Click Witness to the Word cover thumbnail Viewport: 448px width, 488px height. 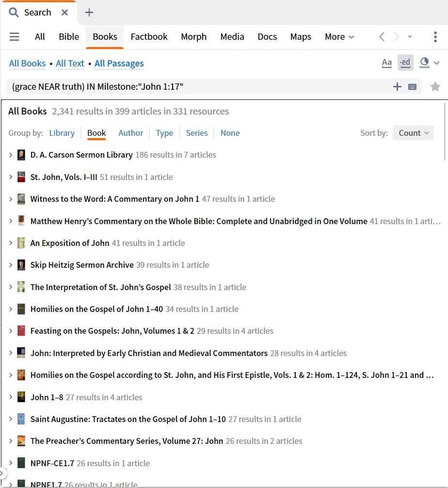(21, 199)
